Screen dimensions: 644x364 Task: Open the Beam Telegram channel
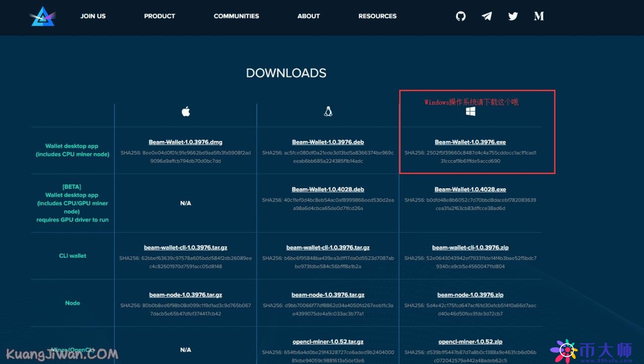[487, 16]
